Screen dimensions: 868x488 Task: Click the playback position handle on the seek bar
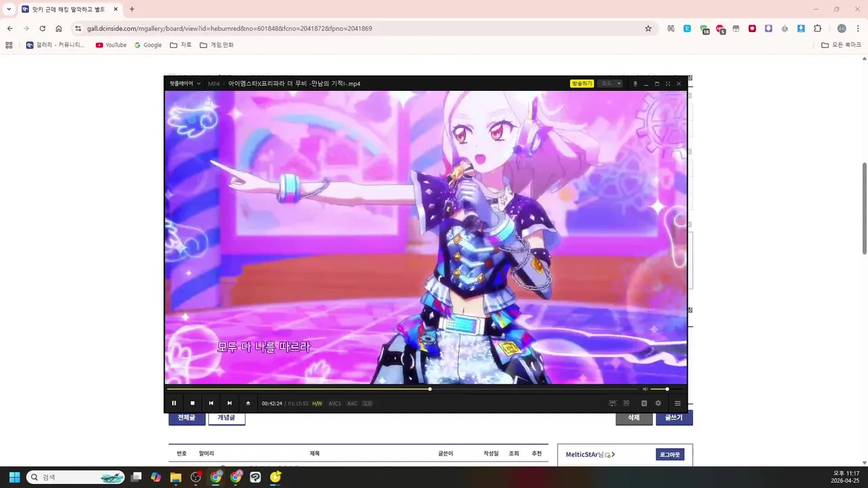430,389
